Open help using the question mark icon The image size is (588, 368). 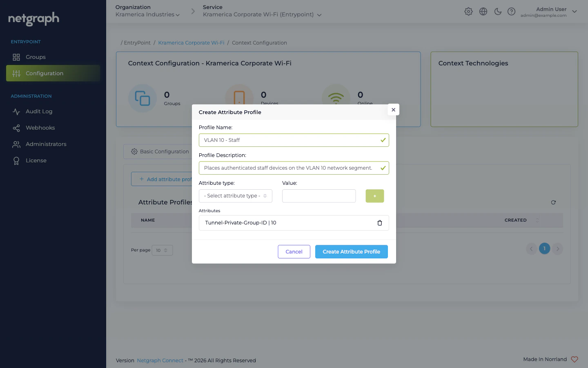pyautogui.click(x=512, y=11)
